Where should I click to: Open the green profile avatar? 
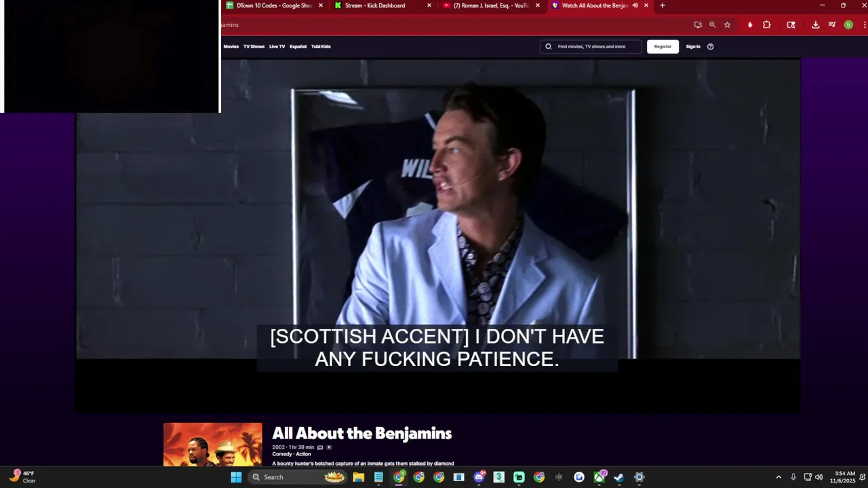(848, 24)
